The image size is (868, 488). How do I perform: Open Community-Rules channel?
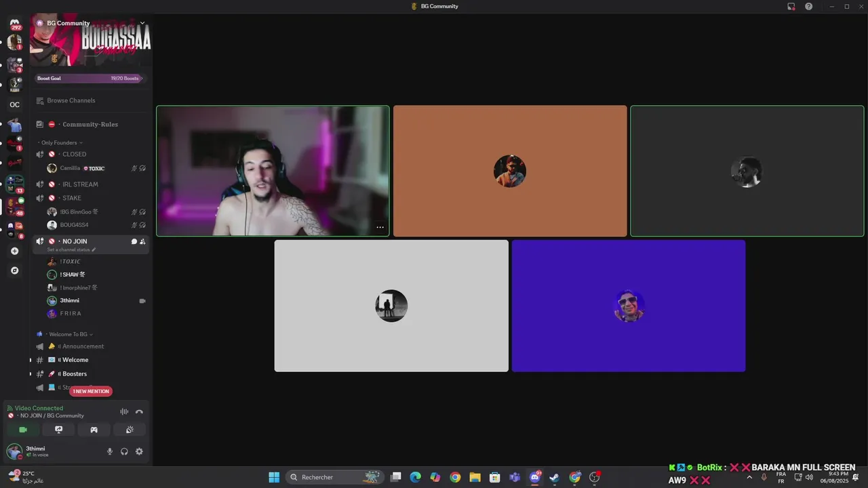point(90,124)
